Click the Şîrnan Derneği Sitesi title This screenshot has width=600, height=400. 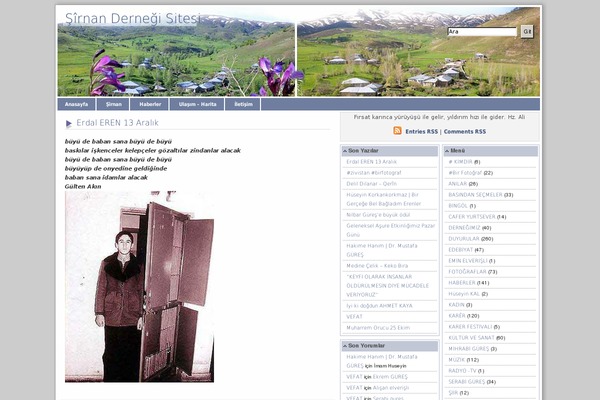[x=133, y=18]
